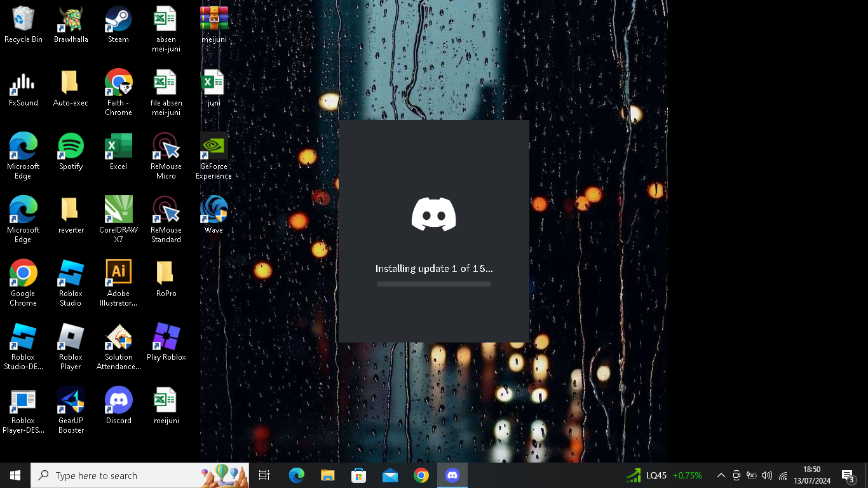Image resolution: width=868 pixels, height=488 pixels.
Task: Open File Explorer from the taskbar
Action: (327, 475)
